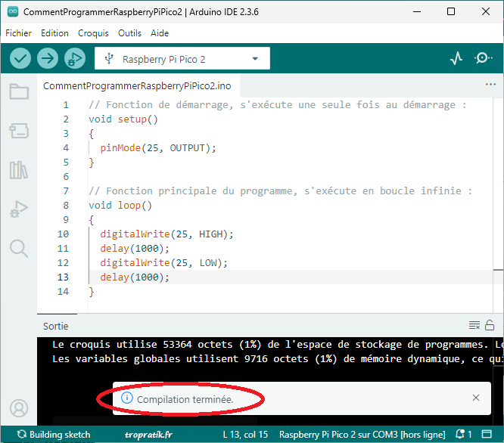Click the Les variables globales utilisent output line
The width and height of the screenshot is (504, 443).
click(x=276, y=358)
